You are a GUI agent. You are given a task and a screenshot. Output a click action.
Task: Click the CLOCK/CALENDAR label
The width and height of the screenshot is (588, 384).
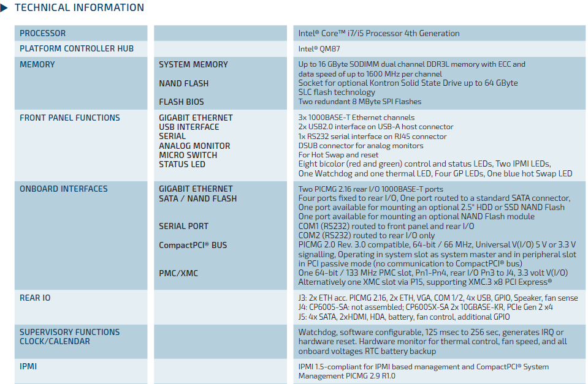click(55, 342)
